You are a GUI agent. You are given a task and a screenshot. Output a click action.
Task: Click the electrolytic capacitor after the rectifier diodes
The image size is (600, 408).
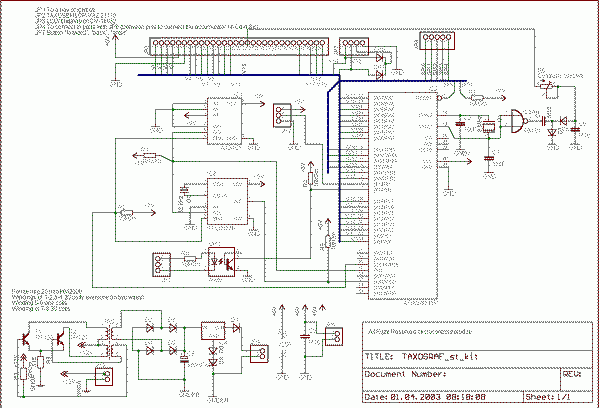pos(184,359)
